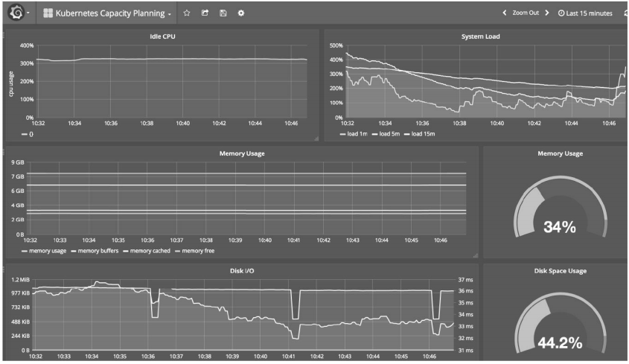The width and height of the screenshot is (629, 364).
Task: Click the 44.2% disk space gauge value
Action: coord(560,343)
